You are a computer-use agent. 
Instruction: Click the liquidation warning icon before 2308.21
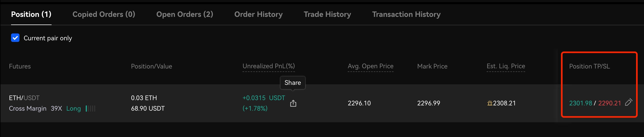490,103
